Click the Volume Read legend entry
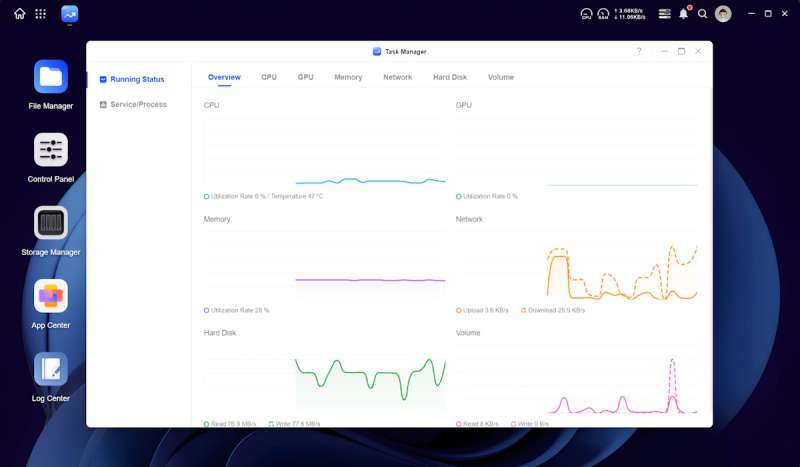Image resolution: width=800 pixels, height=467 pixels. coord(477,424)
